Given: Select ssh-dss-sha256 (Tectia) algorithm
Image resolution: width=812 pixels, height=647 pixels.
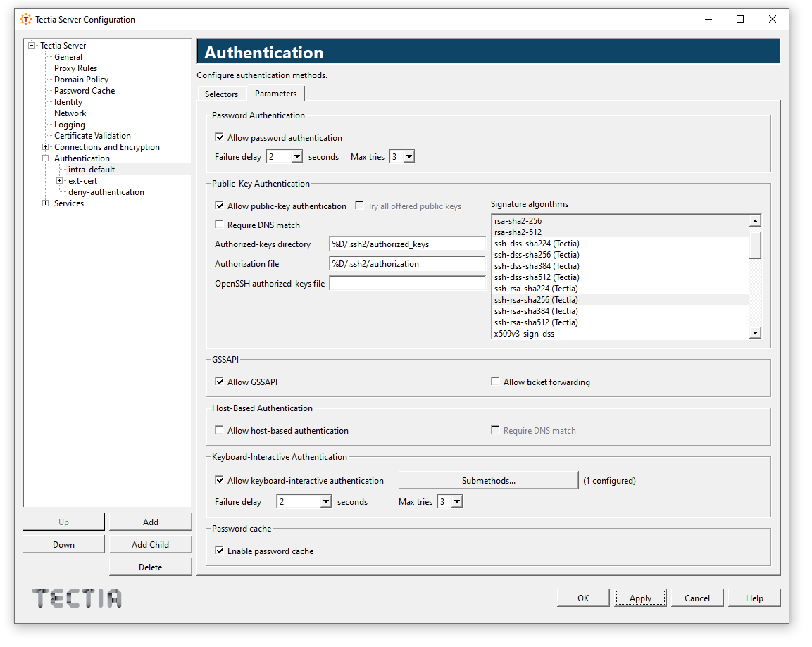Looking at the screenshot, I should tap(621, 255).
